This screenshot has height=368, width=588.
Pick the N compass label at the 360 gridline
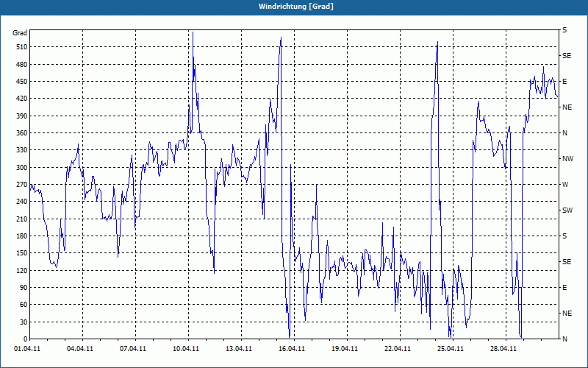tap(564, 133)
